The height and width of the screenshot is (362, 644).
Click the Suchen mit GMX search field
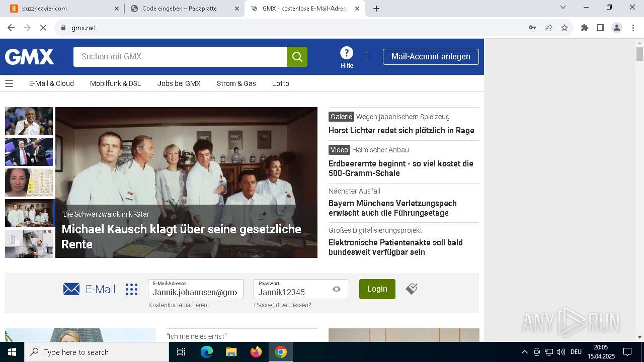180,57
